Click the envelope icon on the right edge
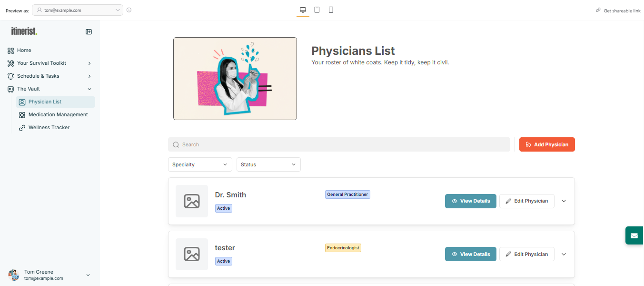 pos(634,235)
